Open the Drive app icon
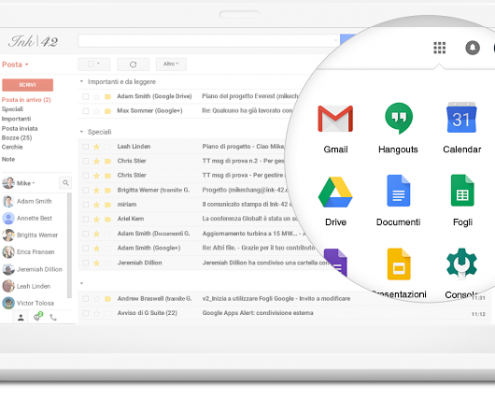The image size is (495, 400). coord(335,192)
